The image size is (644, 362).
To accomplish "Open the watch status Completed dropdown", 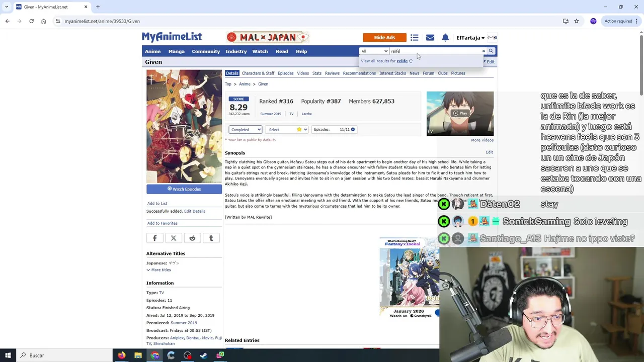I will pos(245,130).
